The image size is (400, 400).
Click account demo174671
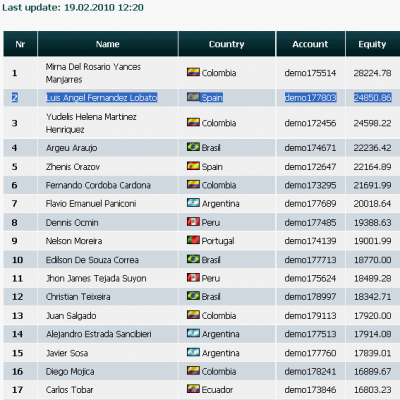click(x=310, y=148)
